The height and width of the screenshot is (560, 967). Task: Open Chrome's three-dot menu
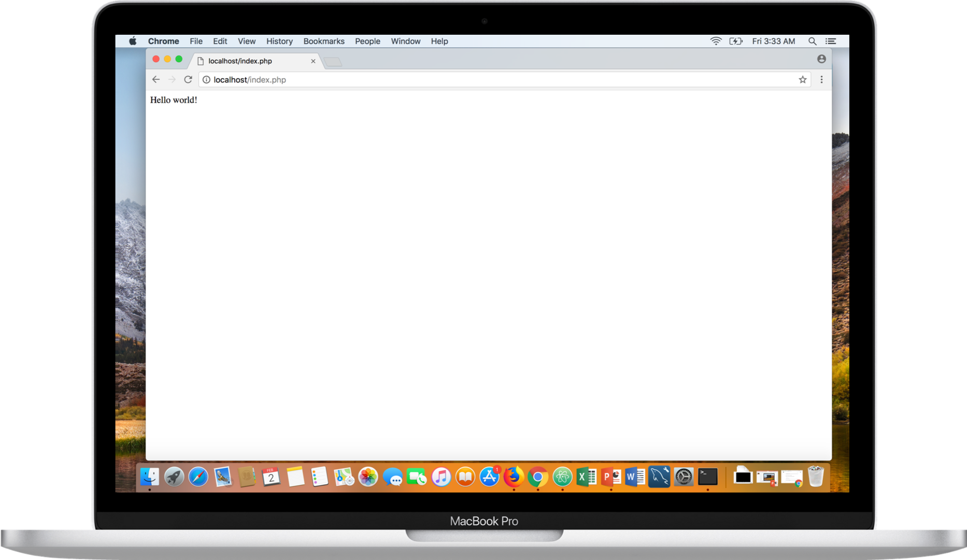click(x=821, y=79)
